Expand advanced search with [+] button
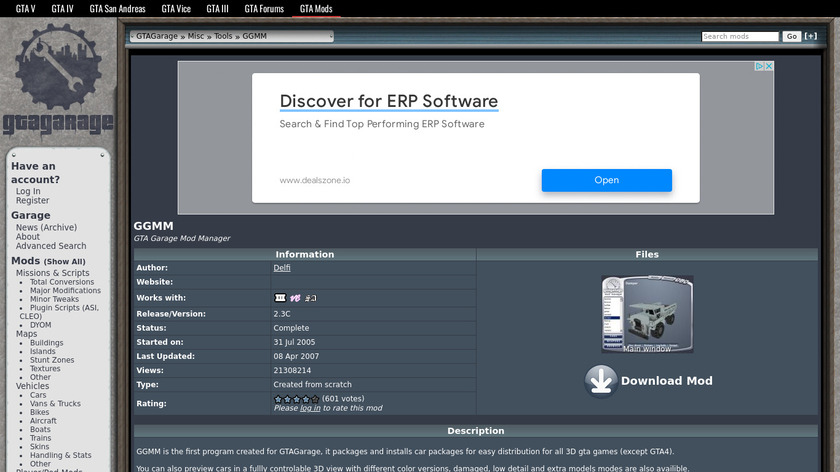This screenshot has width=840, height=472. 811,36
